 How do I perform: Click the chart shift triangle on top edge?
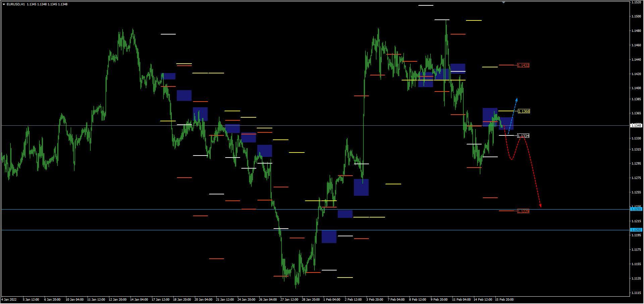click(503, 2)
